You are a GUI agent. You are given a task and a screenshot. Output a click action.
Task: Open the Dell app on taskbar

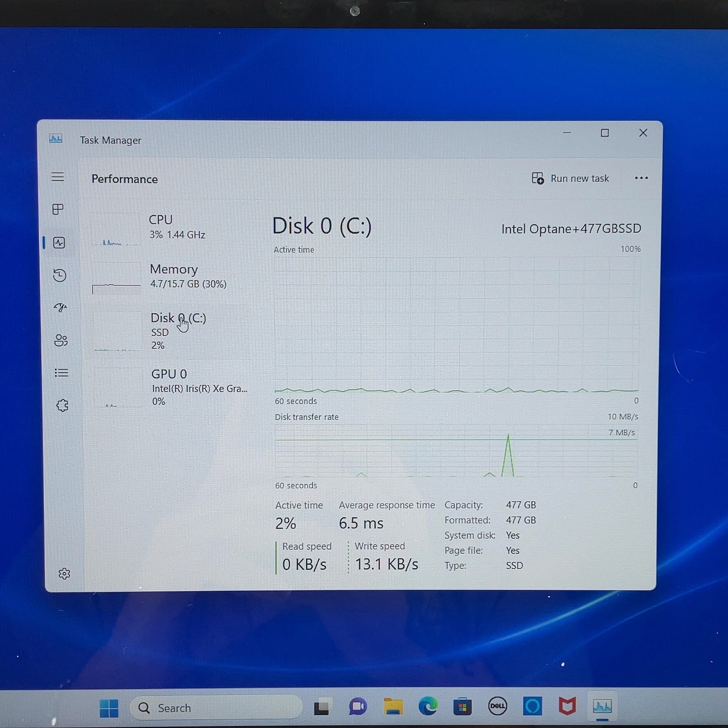pos(497,706)
